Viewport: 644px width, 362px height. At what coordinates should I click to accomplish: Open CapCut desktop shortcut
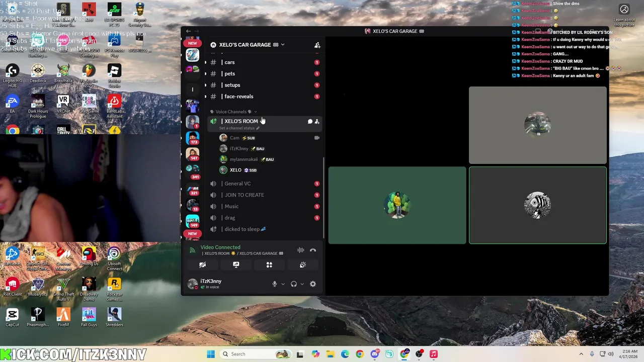point(13,317)
